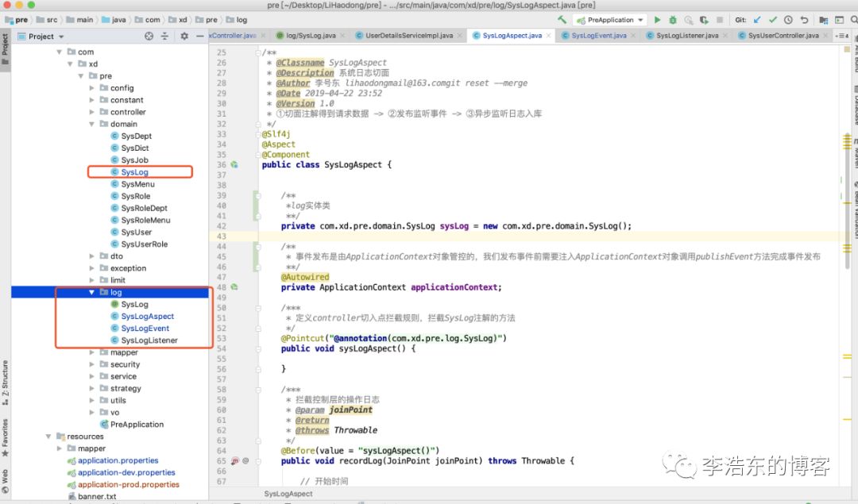Screen dimensions: 858x504
Task: Open the Structure tool window stripe
Action: point(5,382)
